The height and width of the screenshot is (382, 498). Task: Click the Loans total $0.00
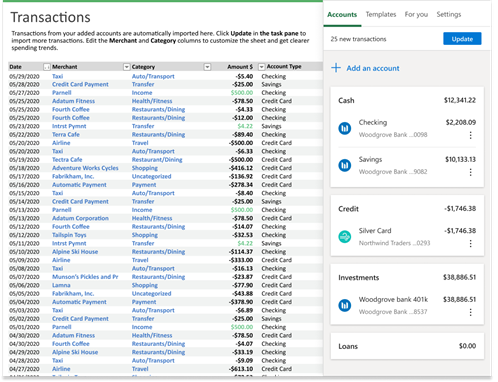pyautogui.click(x=467, y=346)
